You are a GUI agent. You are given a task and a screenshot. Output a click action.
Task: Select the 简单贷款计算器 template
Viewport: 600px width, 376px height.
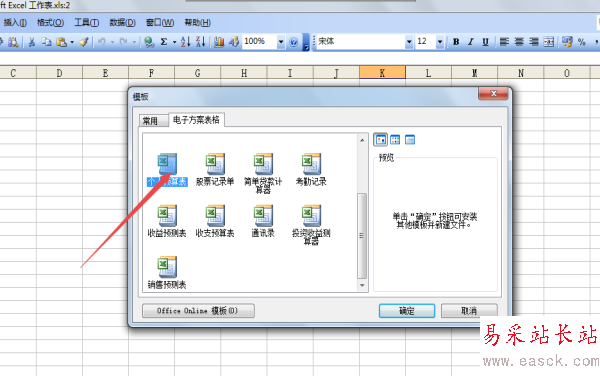pos(263,173)
